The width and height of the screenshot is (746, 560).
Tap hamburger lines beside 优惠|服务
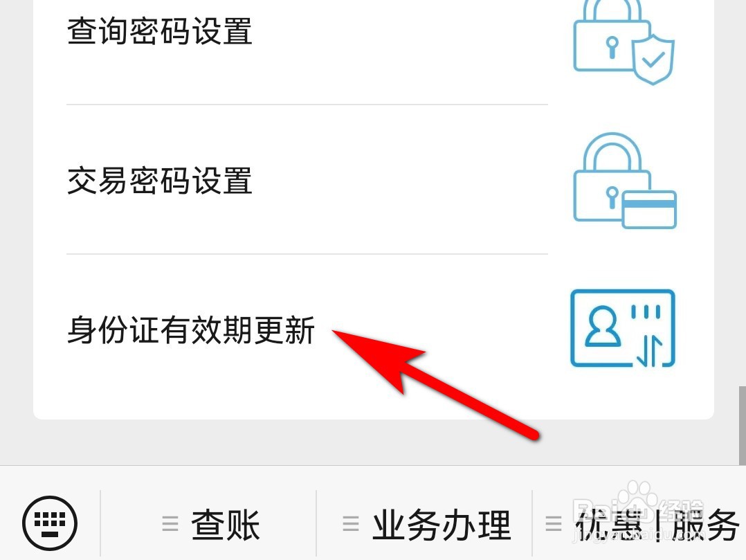[x=554, y=524]
